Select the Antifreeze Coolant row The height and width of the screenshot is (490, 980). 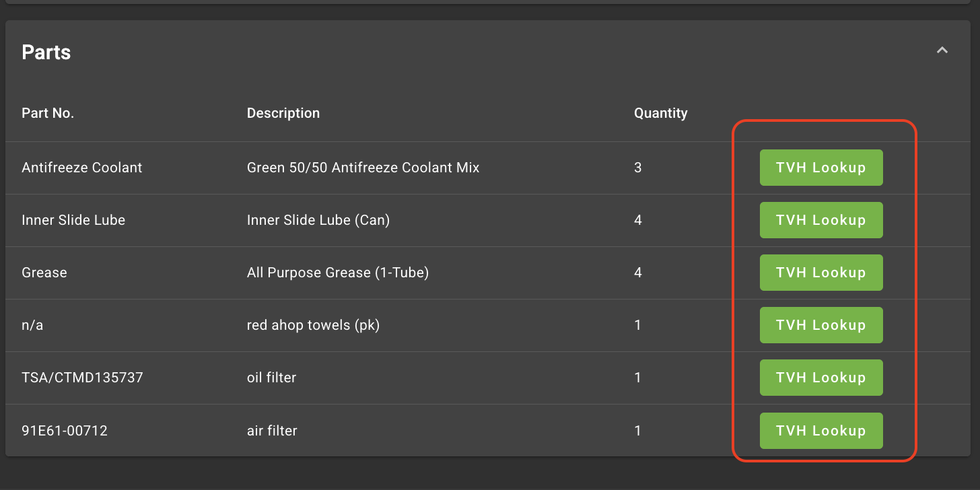tap(337, 168)
